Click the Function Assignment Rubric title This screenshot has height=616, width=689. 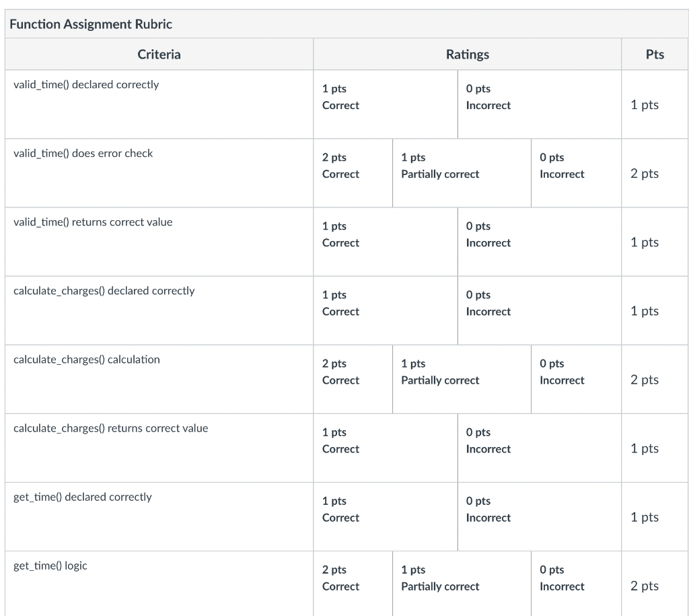tap(91, 24)
